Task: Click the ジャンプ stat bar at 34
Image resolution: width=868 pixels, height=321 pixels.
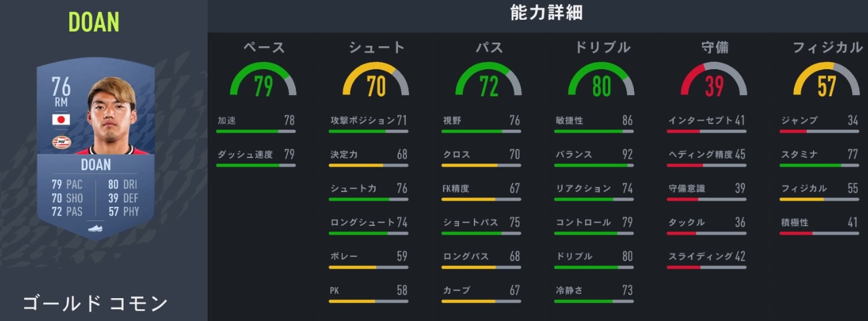Action: coord(819,131)
